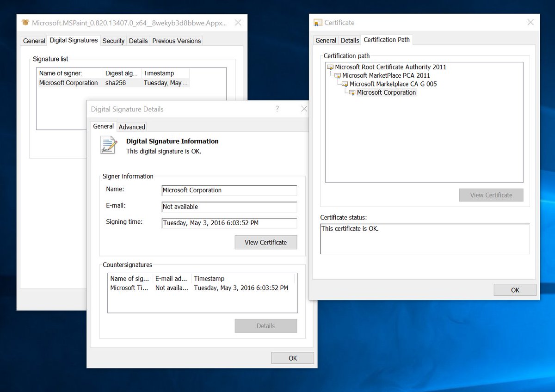Click the Timestamp header in Countersignatures list
The image size is (555, 392).
(243, 278)
